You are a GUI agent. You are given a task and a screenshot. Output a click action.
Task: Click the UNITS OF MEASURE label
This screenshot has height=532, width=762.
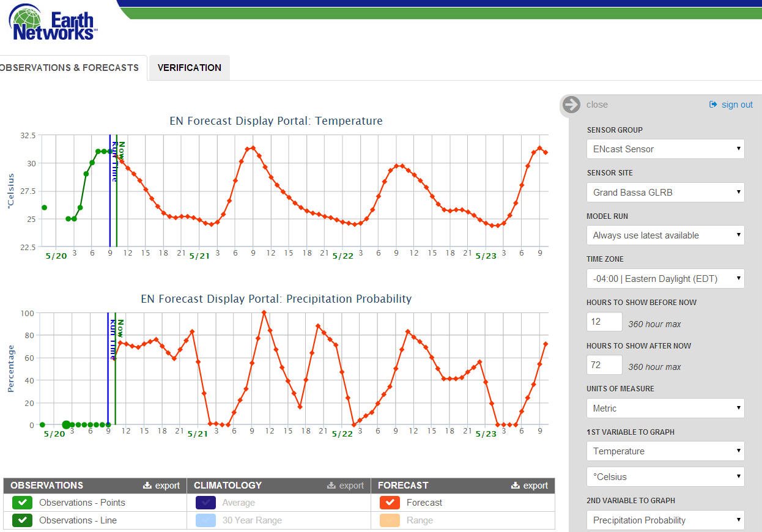tap(621, 389)
